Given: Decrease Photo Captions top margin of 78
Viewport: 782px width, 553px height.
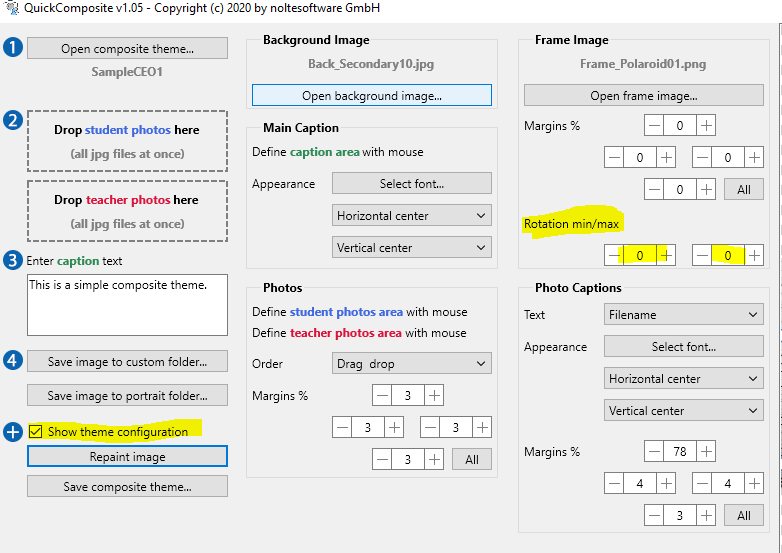Looking at the screenshot, I should click(654, 451).
